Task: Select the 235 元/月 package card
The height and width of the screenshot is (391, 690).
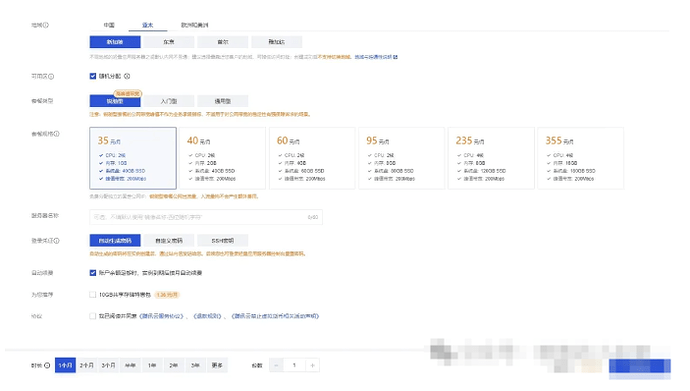Action: (x=491, y=158)
